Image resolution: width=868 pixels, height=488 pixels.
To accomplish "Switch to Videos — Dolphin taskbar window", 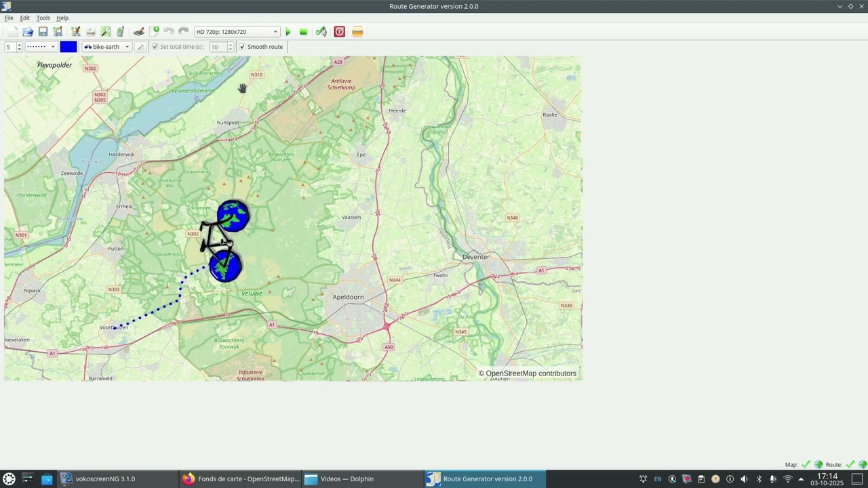I will [362, 479].
